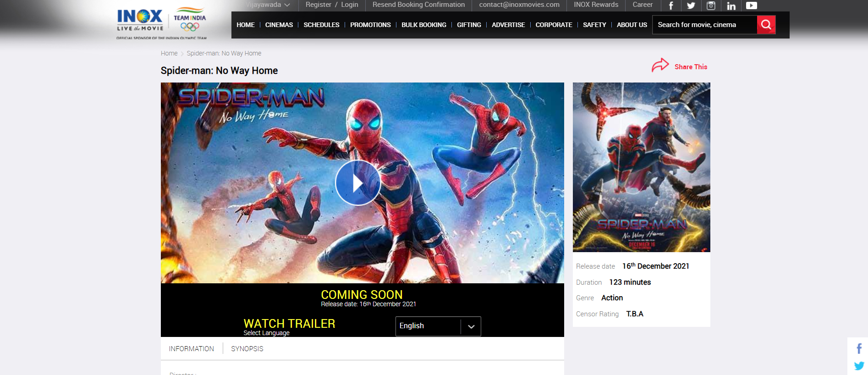Click the Share This arrow icon
This screenshot has height=375, width=868.
[x=660, y=66]
